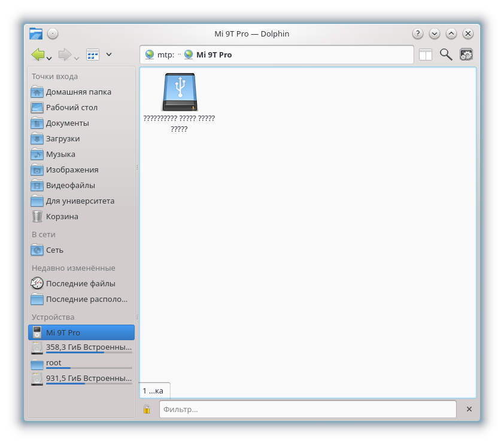Close the filter bar with X

tap(469, 409)
